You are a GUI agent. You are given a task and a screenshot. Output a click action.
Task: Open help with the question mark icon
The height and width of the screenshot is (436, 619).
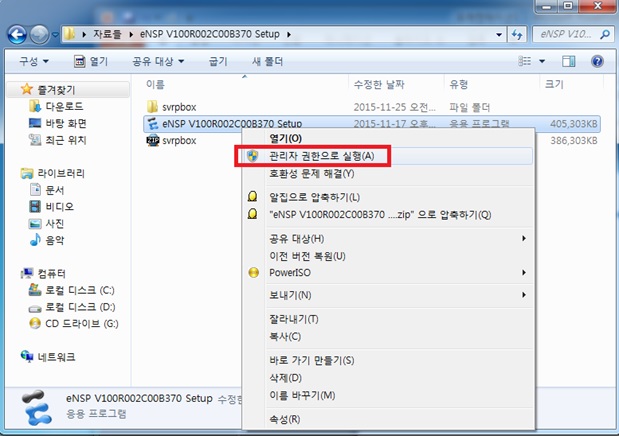pyautogui.click(x=597, y=61)
